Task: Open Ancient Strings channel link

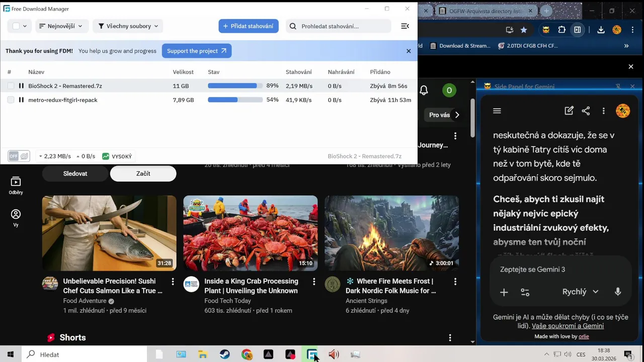Action: click(366, 301)
